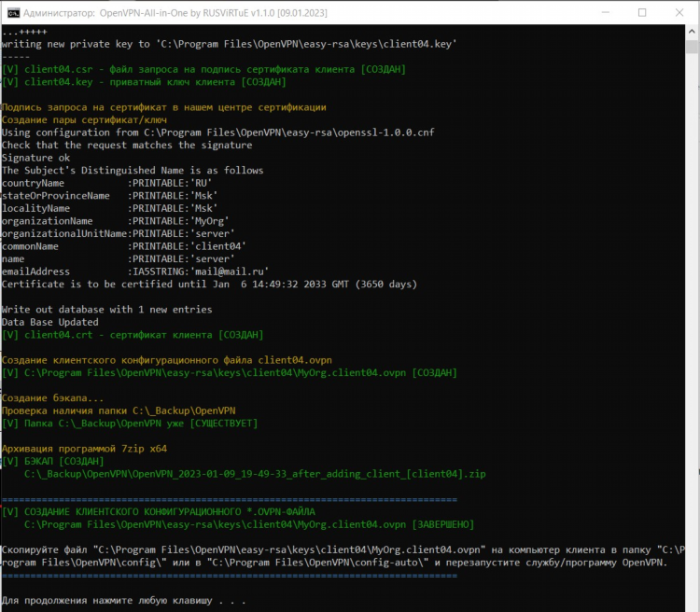This screenshot has height=612, width=700.
Task: Click the backup zip file path line
Action: tap(255, 474)
